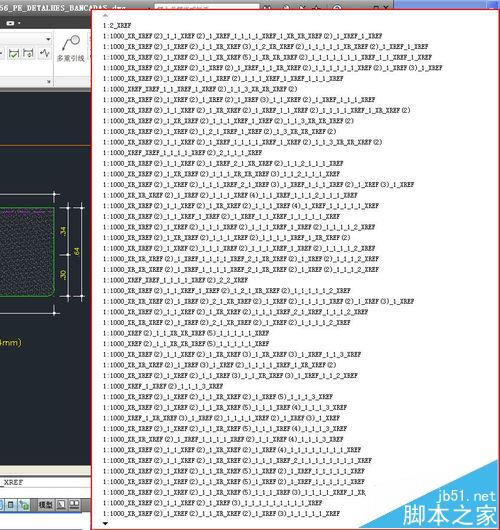Expand the annotation panel via its corner arrow

pyautogui.click(x=49, y=81)
